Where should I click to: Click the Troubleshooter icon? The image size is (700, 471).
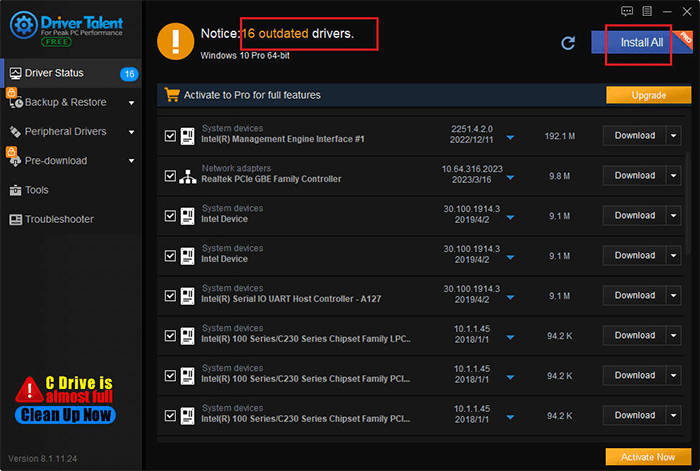pyautogui.click(x=16, y=220)
